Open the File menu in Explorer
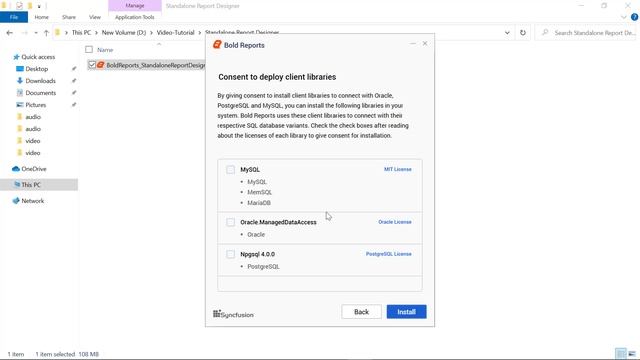Image resolution: width=640 pixels, height=360 pixels. click(x=14, y=17)
